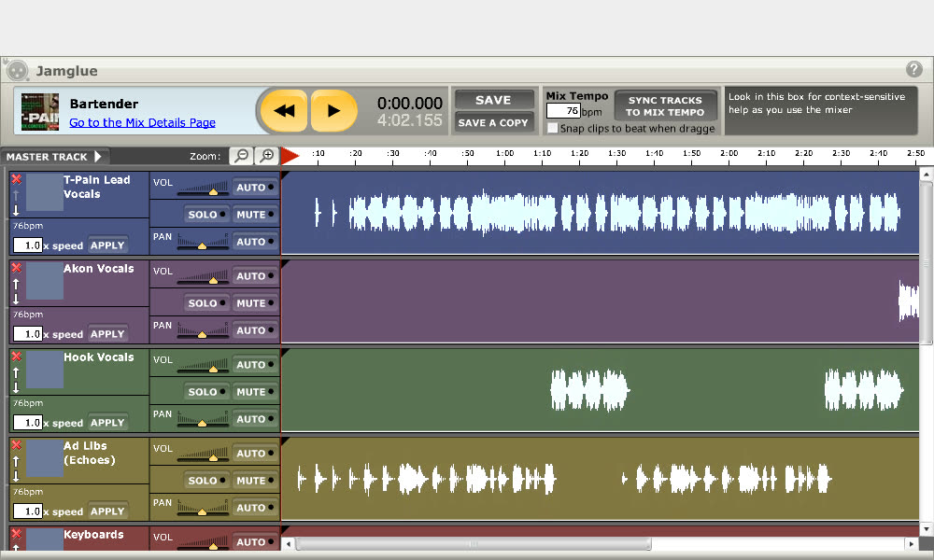The image size is (934, 560).
Task: Delete the Akon Vocals track
Action: tap(17, 268)
